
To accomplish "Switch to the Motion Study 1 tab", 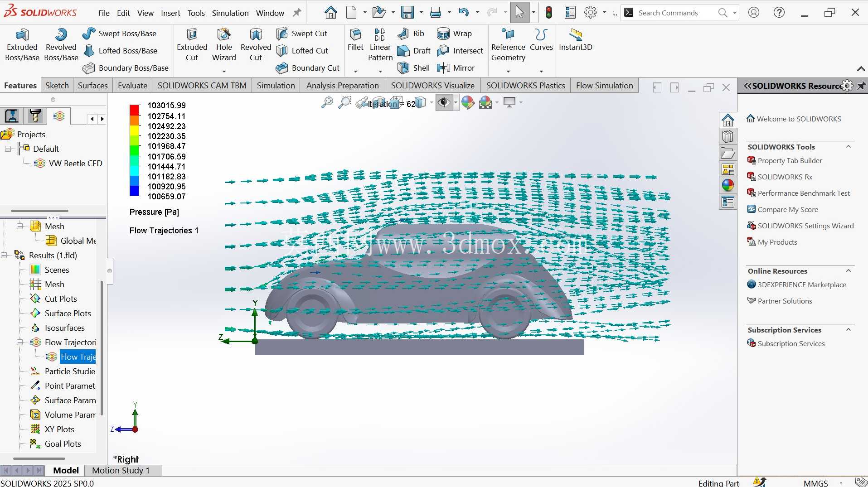I will (x=121, y=470).
